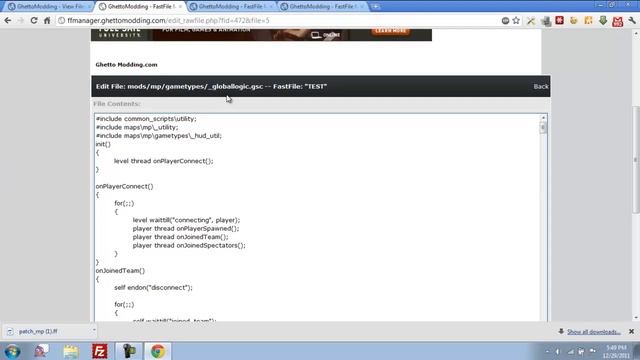The width and height of the screenshot is (640, 360).
Task: Expand the patch_mp download item dropdown arrow
Action: (x=93, y=331)
